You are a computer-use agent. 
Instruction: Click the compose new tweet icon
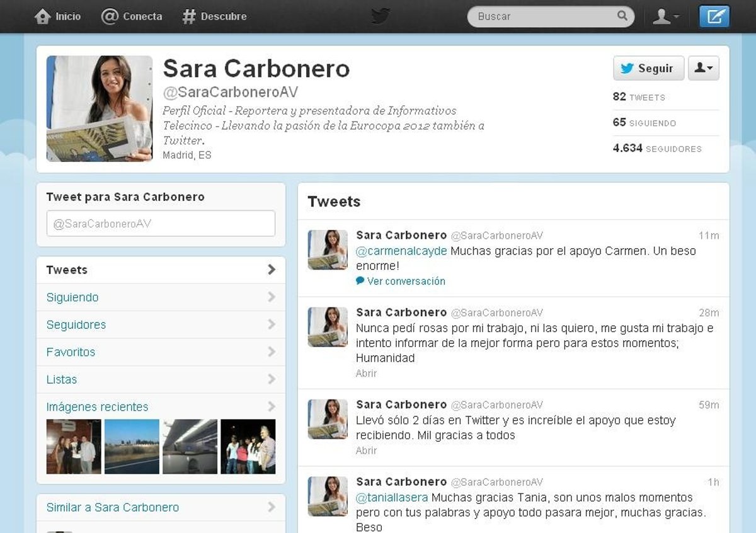714,16
